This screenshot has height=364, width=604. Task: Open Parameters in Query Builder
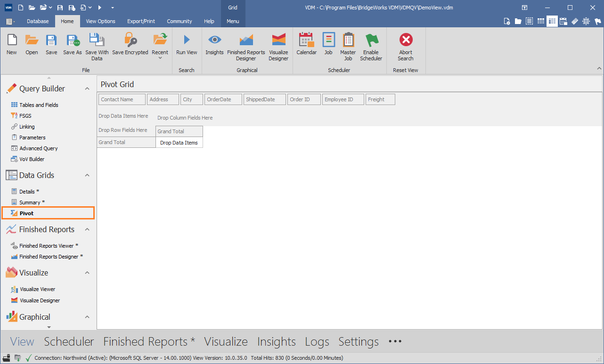32,138
